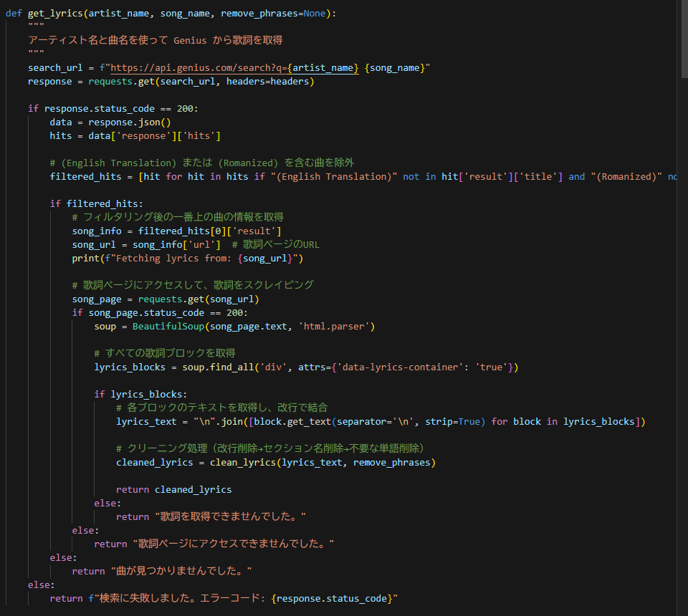Click "(English Translation)" string in list comprehension

(x=332, y=176)
